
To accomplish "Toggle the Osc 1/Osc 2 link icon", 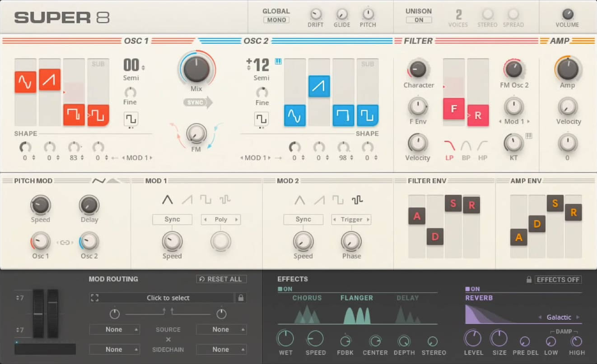I will (x=65, y=242).
